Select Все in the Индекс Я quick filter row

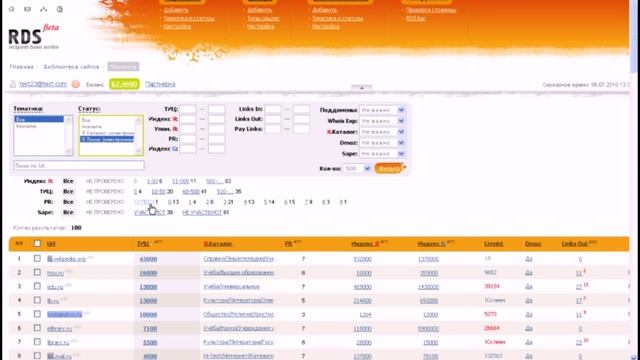[68, 181]
